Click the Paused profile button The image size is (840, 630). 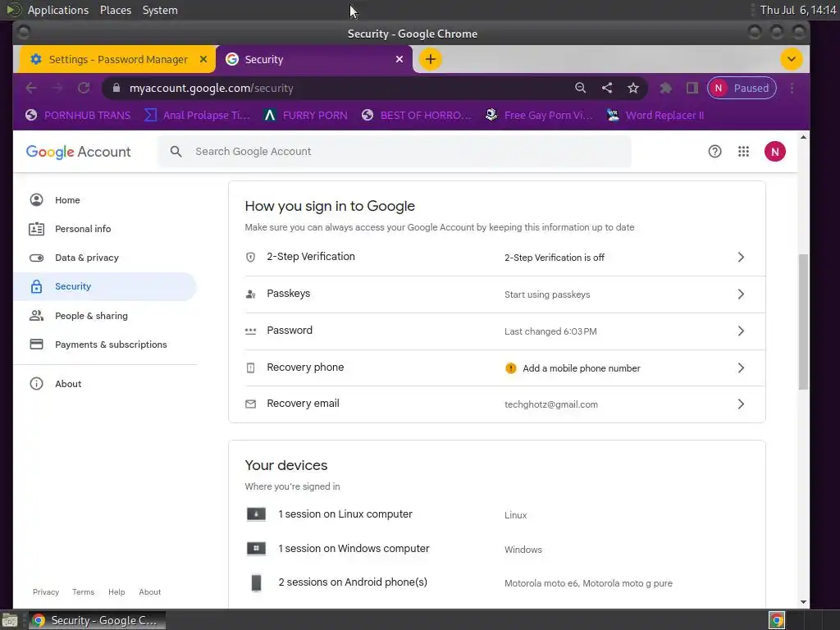[742, 88]
